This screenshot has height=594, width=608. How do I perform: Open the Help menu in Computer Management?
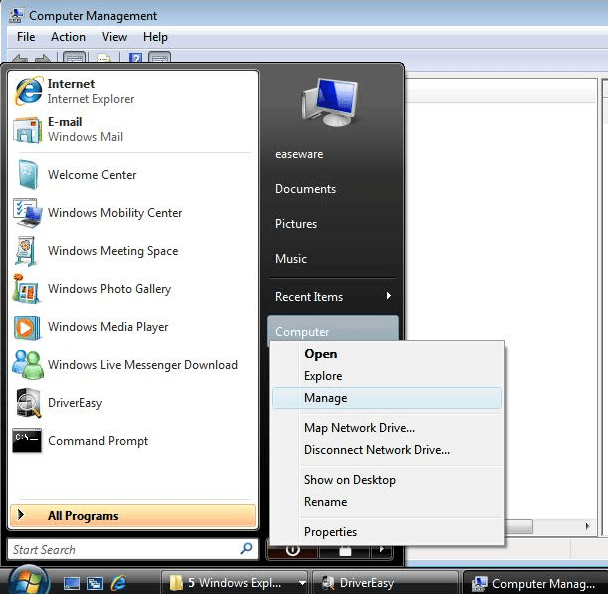(x=155, y=37)
